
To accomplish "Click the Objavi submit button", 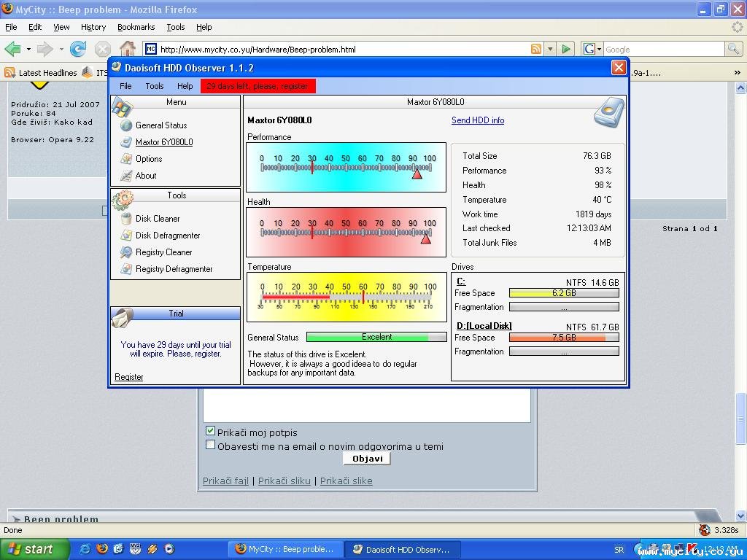I will pyautogui.click(x=367, y=459).
